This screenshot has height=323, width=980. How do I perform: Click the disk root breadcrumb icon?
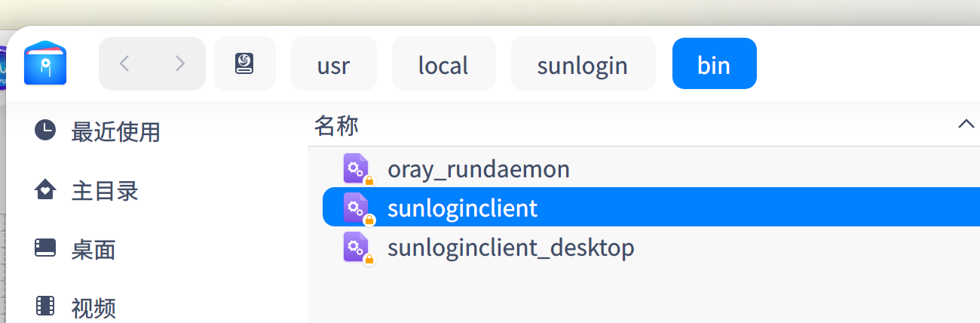point(244,64)
